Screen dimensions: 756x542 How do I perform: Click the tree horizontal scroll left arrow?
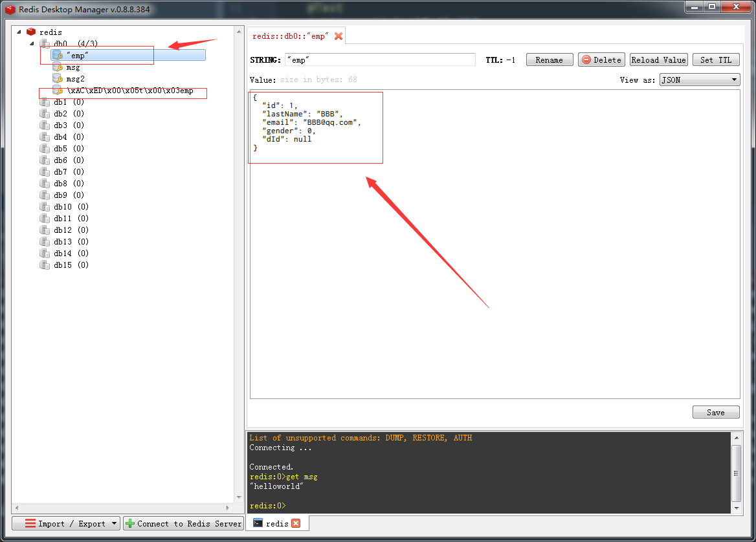click(17, 508)
